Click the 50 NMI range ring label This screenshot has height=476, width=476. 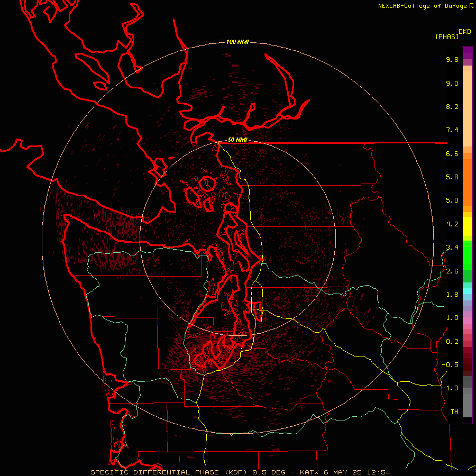pyautogui.click(x=237, y=140)
